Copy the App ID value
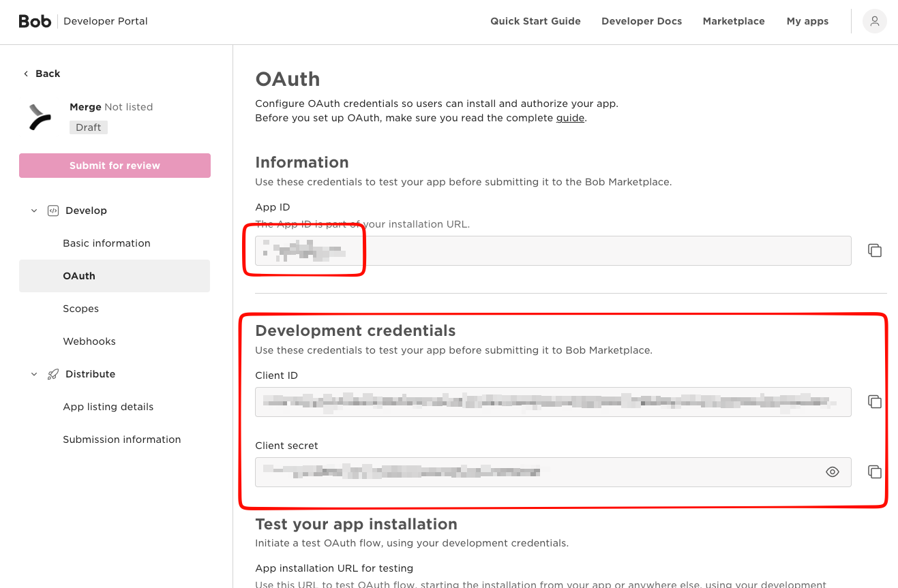Screen dimensions: 898x588 pyautogui.click(x=875, y=251)
